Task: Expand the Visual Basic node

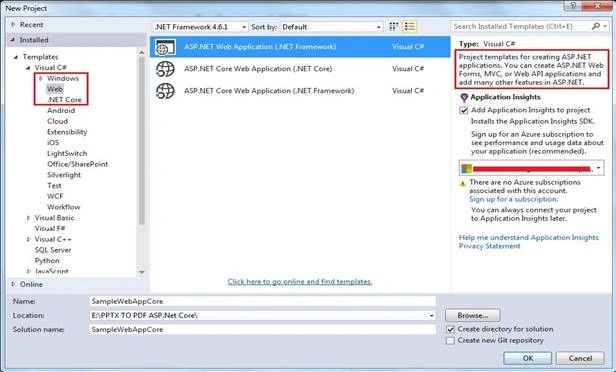Action: tap(28, 218)
